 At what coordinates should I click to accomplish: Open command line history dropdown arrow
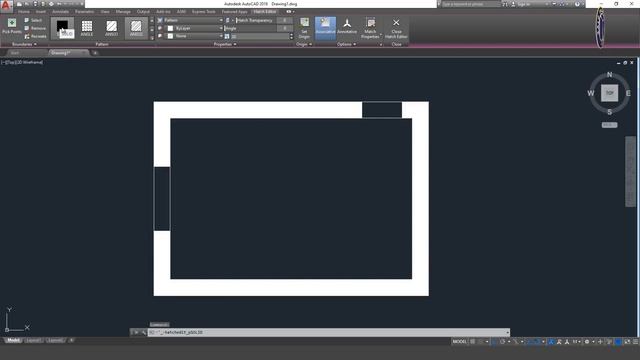click(x=507, y=333)
